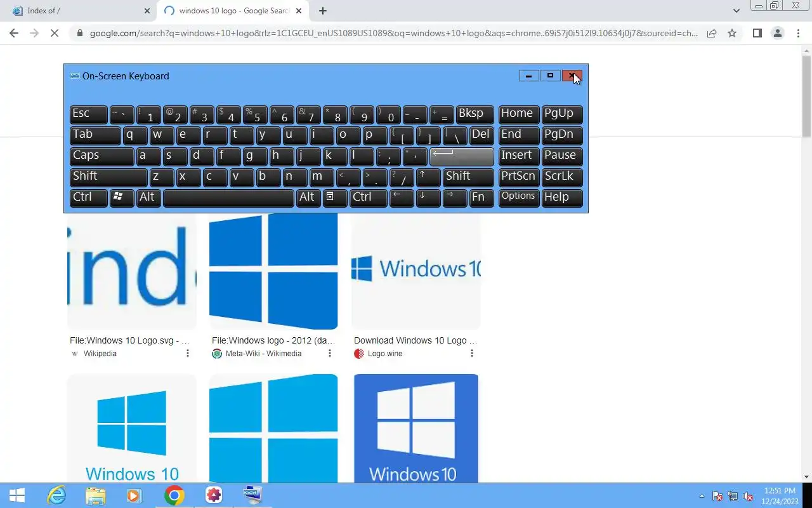Tap the left arrow key on On-Screen Keyboard
This screenshot has width=812, height=508.
tap(402, 197)
